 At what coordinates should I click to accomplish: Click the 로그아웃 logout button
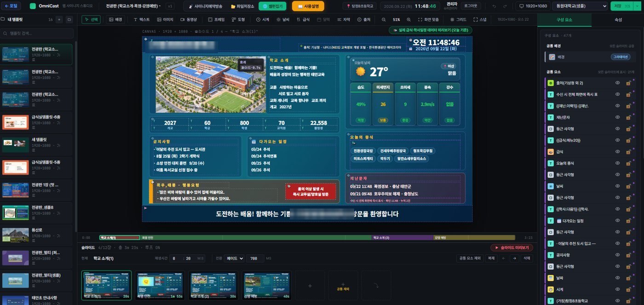tap(470, 6)
